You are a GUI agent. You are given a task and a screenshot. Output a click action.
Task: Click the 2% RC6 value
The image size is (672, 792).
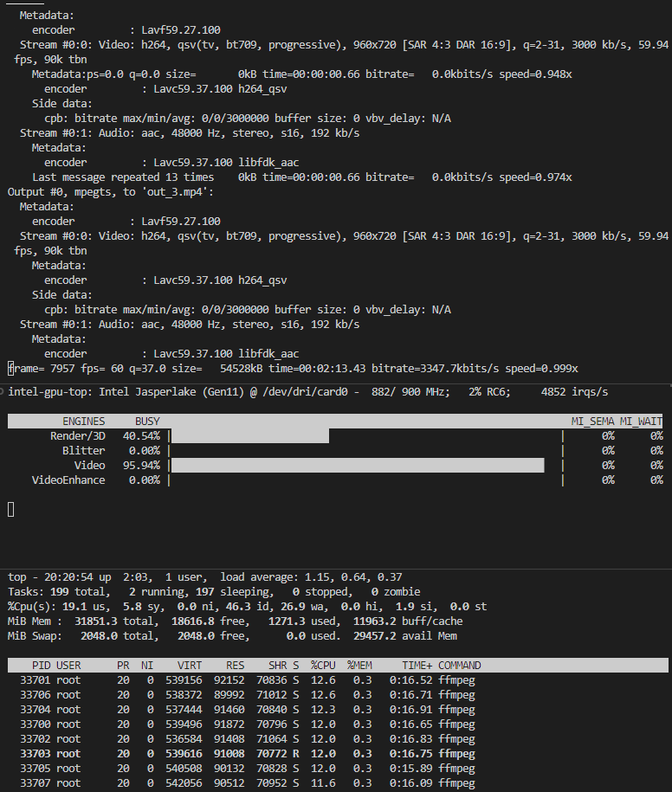point(489,392)
